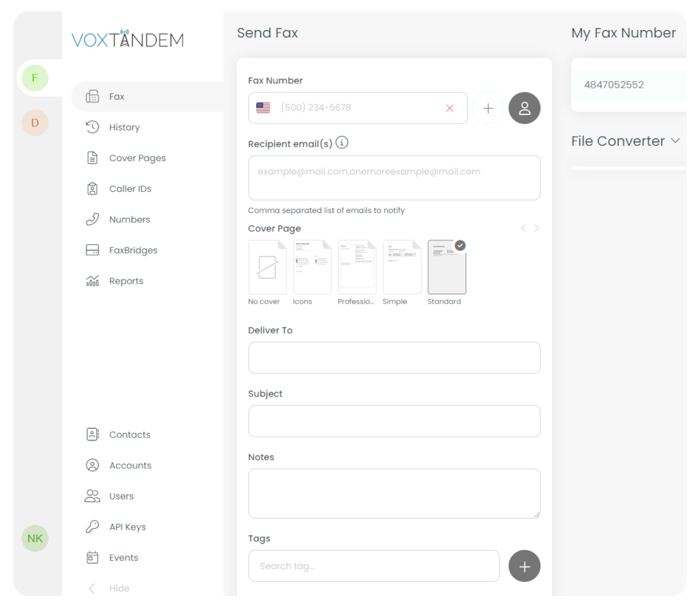Click the contact picker icon beside Fax Number
Viewport: 700px width, 608px height.
pos(524,107)
